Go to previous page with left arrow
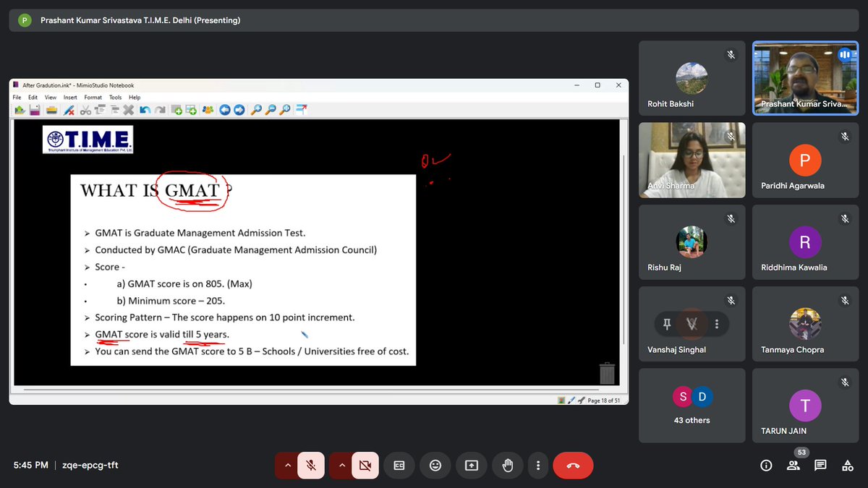Viewport: 868px width, 488px height. coord(224,110)
